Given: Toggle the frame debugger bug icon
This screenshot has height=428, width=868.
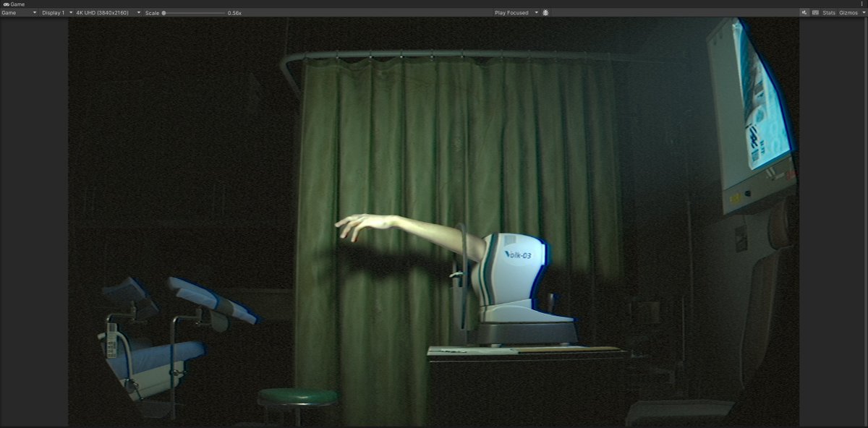Looking at the screenshot, I should 545,13.
